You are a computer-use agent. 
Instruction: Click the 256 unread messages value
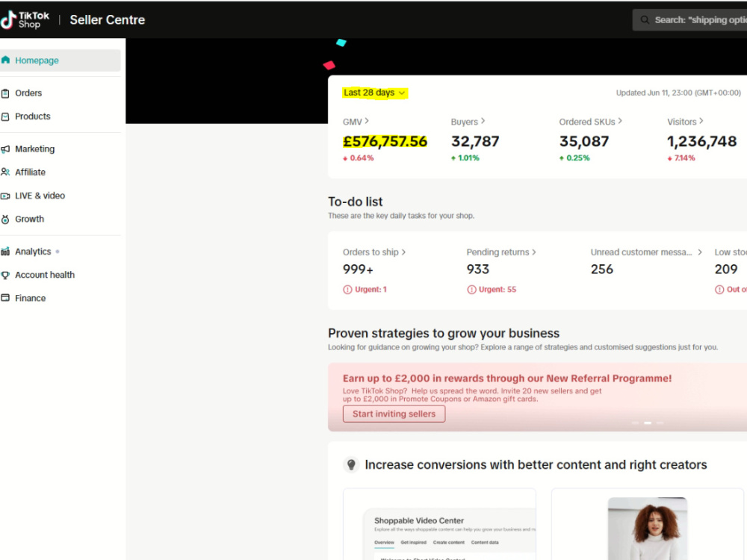(601, 270)
